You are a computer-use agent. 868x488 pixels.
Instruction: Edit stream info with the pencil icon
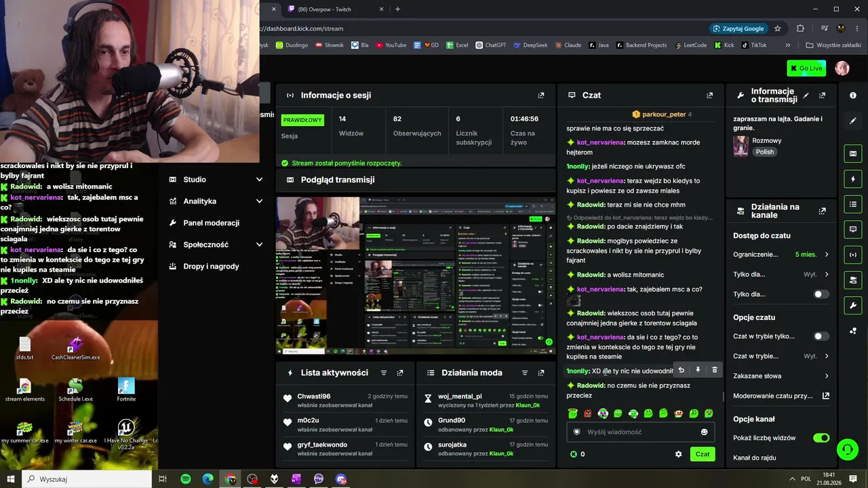pyautogui.click(x=806, y=96)
